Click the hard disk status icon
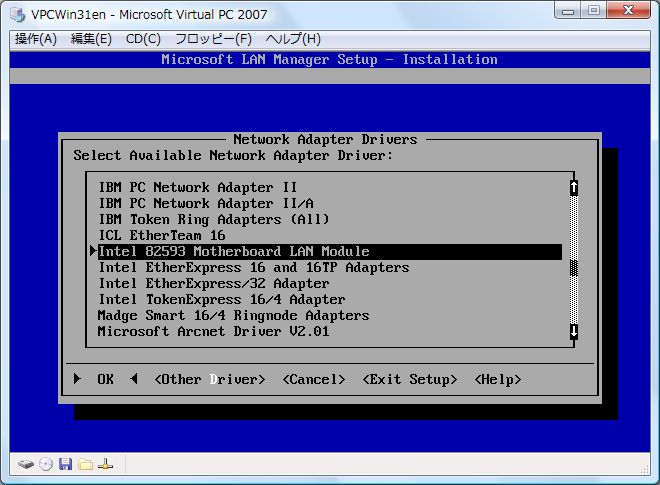This screenshot has height=485, width=660. 26,465
